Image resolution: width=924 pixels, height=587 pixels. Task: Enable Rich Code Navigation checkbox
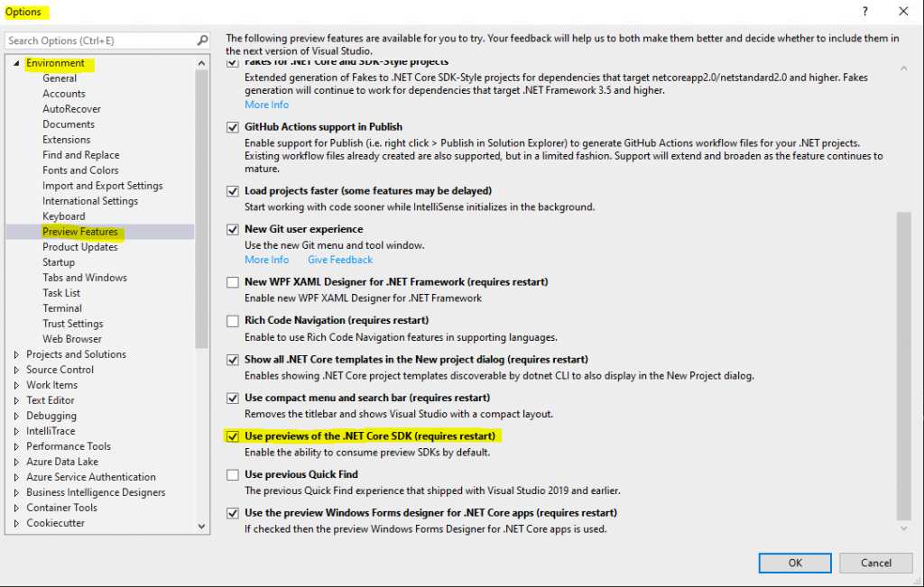tap(233, 321)
